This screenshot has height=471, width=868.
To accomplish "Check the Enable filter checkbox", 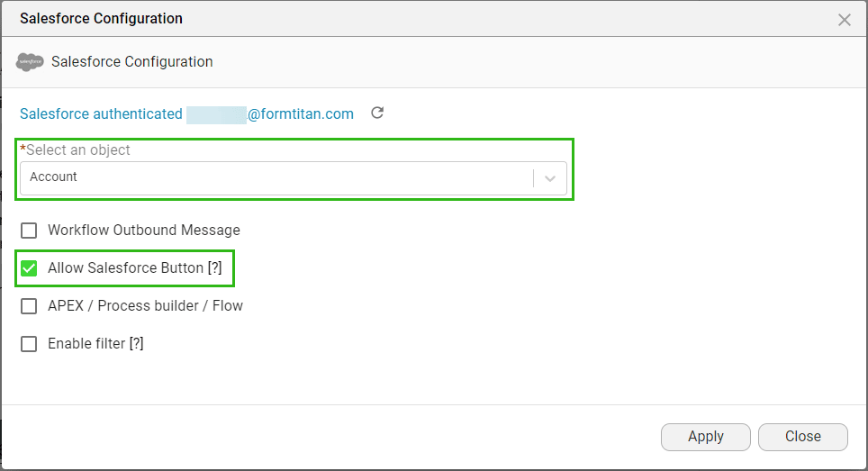I will 30,344.
